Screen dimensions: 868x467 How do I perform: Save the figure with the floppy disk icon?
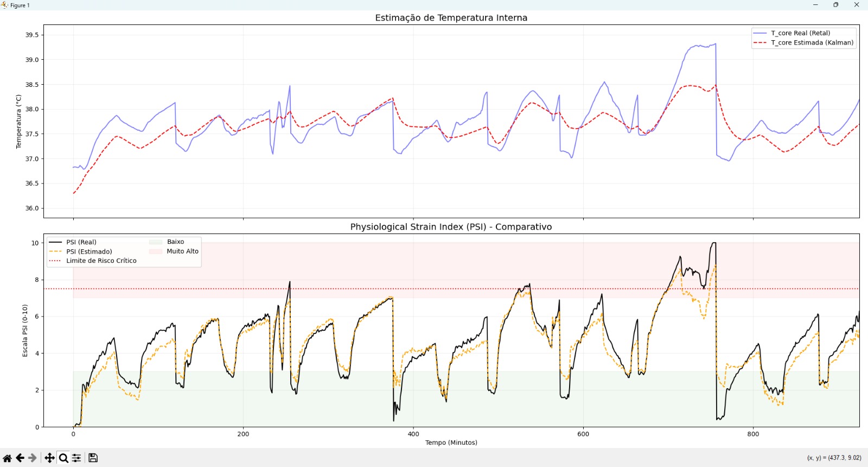click(93, 458)
